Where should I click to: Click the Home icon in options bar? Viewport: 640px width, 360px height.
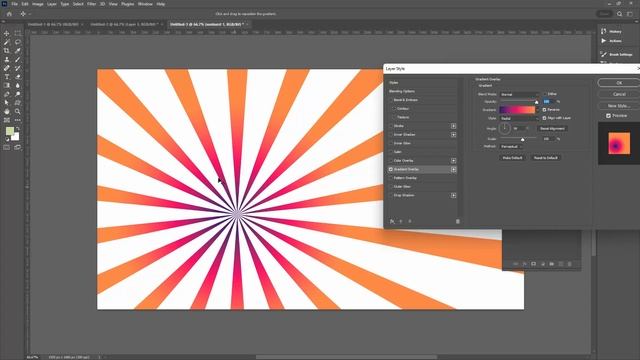pyautogui.click(x=9, y=14)
